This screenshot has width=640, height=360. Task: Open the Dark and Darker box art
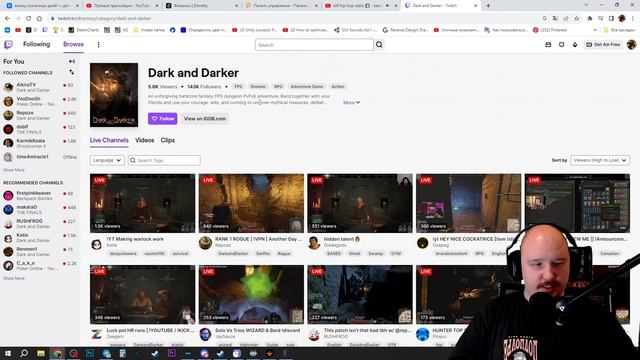(114, 95)
